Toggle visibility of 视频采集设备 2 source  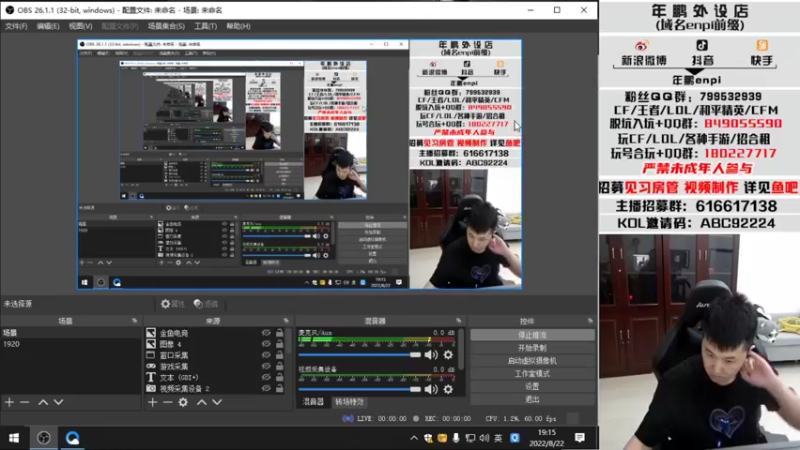tap(266, 388)
